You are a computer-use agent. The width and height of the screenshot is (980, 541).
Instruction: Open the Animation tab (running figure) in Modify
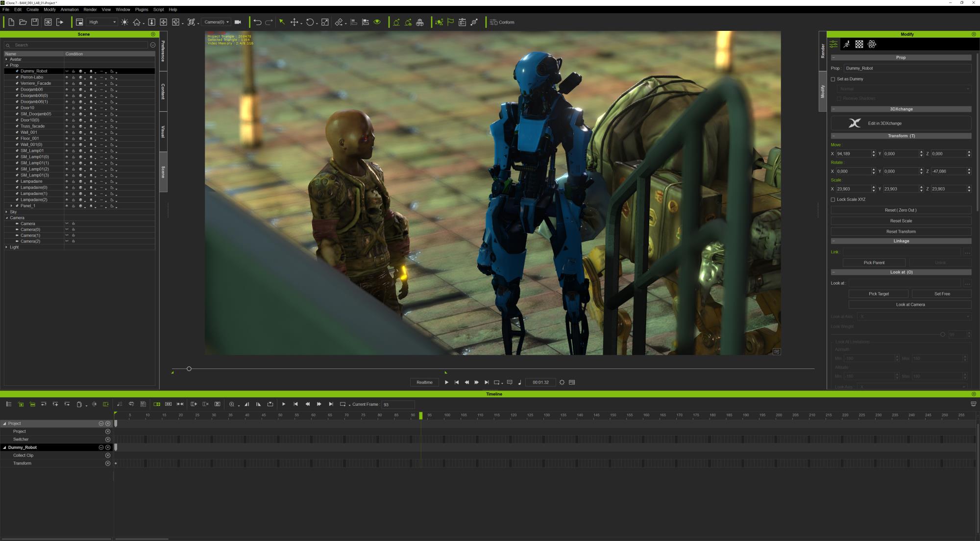(x=847, y=44)
